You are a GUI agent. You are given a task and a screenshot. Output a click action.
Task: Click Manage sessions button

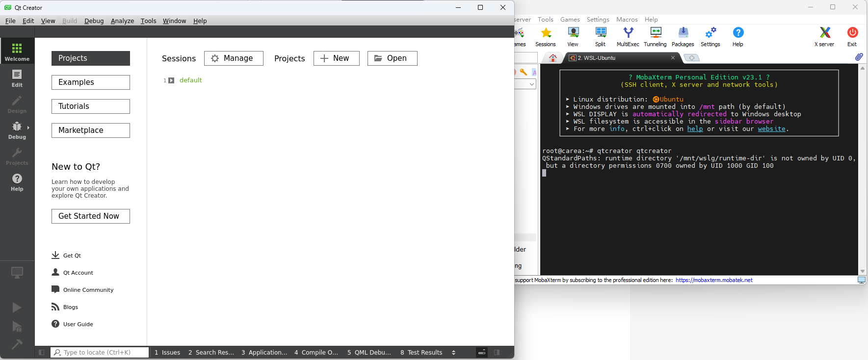234,58
